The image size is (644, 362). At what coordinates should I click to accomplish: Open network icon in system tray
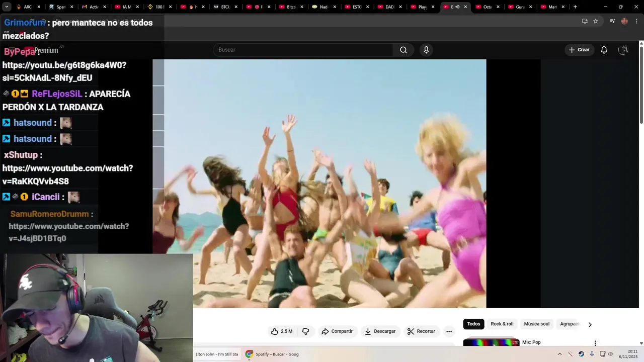(602, 354)
